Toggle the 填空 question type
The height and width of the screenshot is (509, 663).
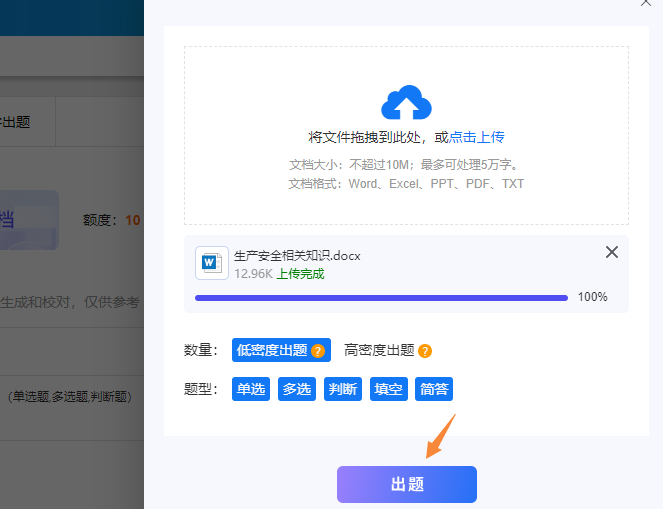click(389, 389)
